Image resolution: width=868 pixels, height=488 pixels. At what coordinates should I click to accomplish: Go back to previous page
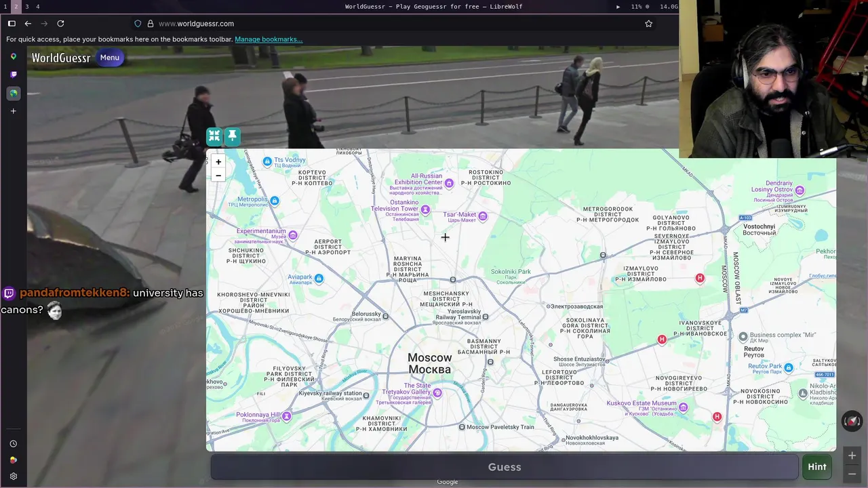pyautogui.click(x=28, y=24)
